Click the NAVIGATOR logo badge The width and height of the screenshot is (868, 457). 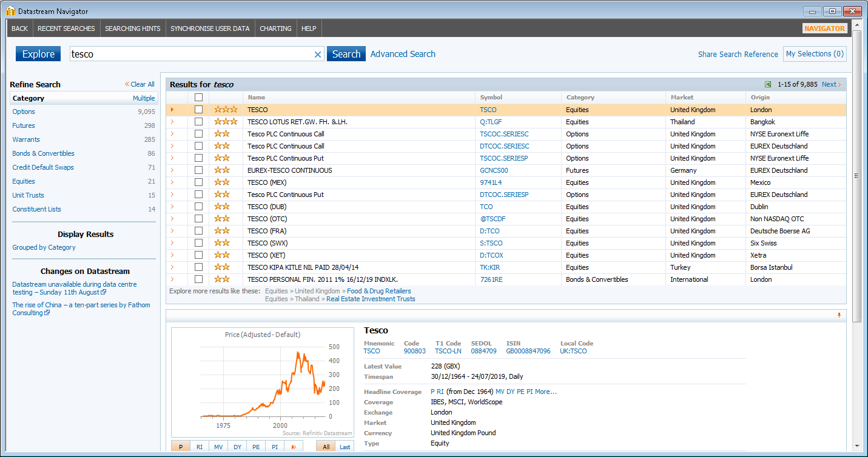(x=824, y=28)
